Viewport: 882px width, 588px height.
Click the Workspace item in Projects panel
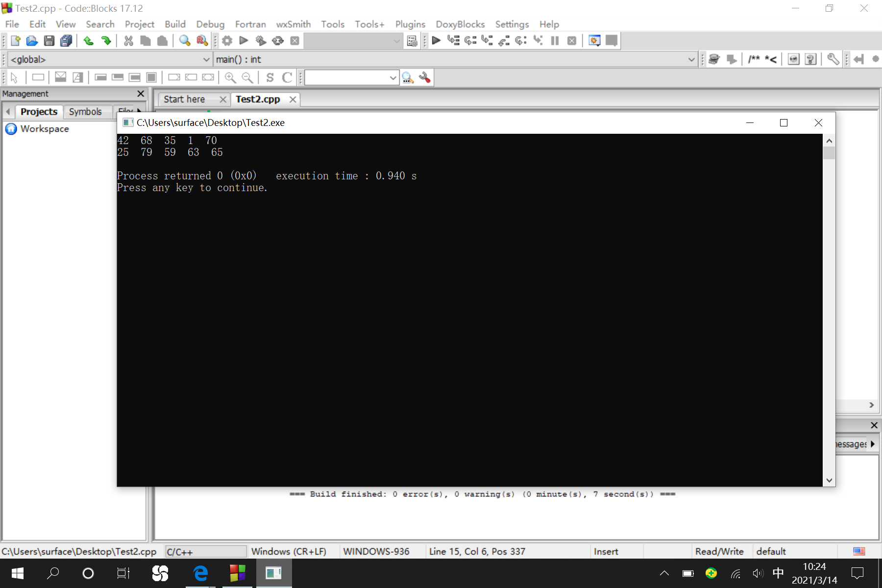44,129
